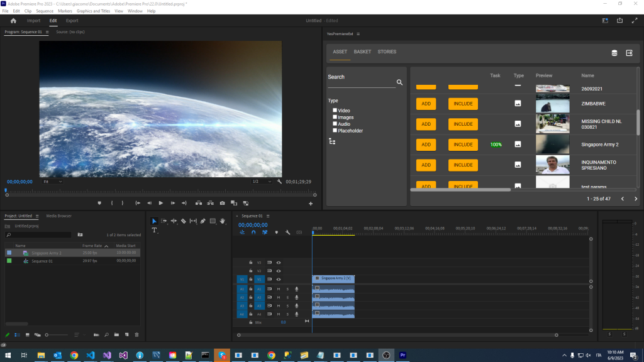Open the Markers menu
This screenshot has height=362, width=644.
[x=65, y=11]
